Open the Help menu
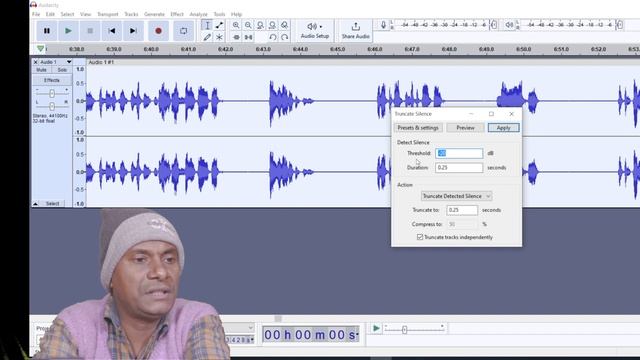The image size is (640, 360). 236,14
